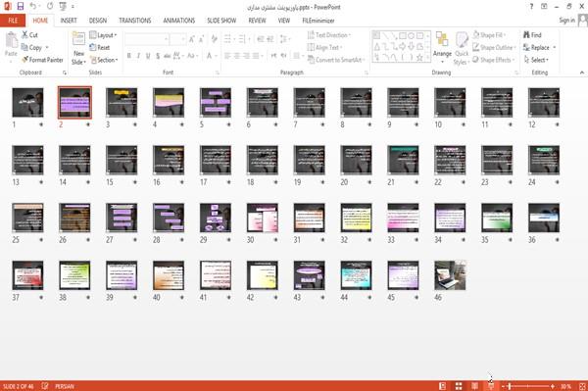Open the Copy dropdown arrow

tap(47, 48)
